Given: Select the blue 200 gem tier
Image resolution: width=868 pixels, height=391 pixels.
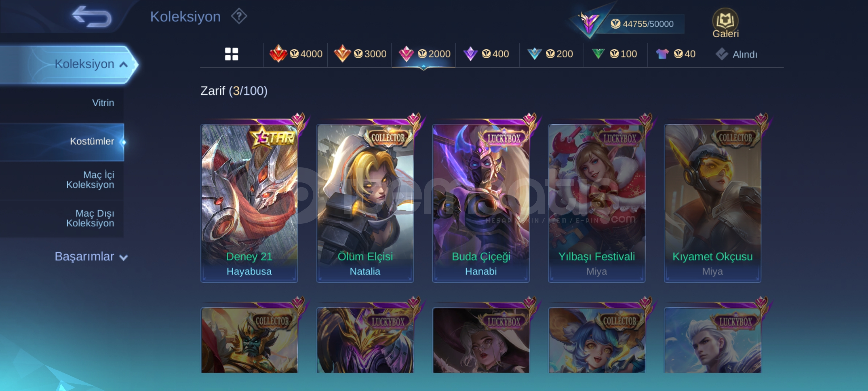Looking at the screenshot, I should [550, 54].
